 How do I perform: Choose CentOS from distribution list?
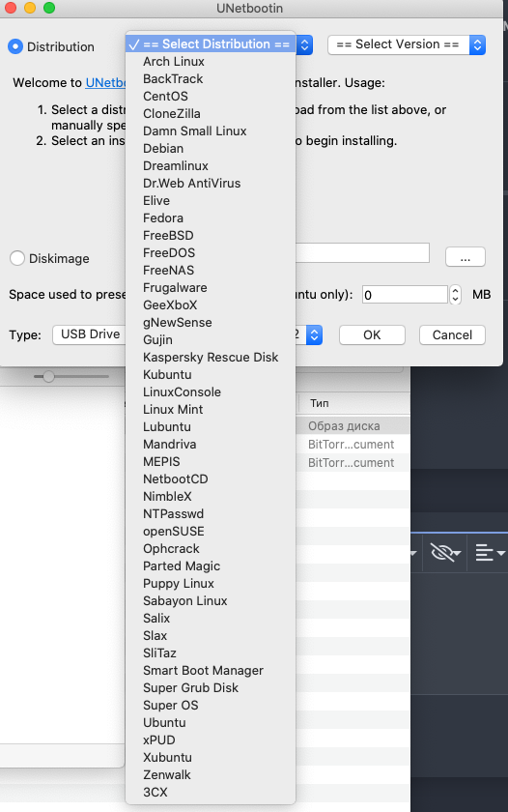(211, 97)
